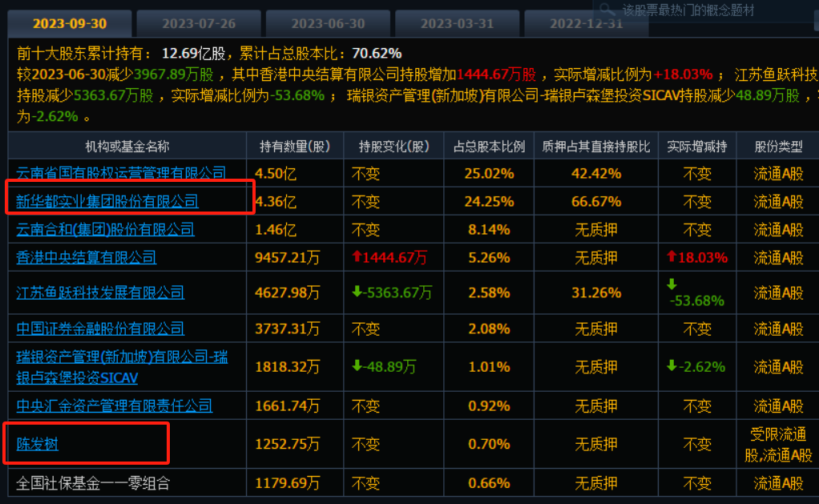Click the 5.26% share ratio
The image size is (819, 504).
tap(489, 257)
